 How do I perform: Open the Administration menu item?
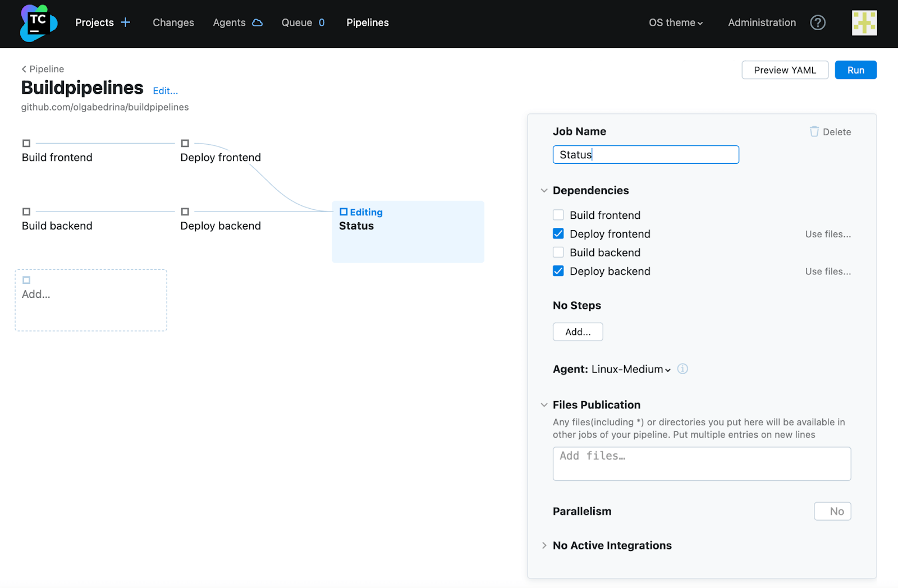762,22
